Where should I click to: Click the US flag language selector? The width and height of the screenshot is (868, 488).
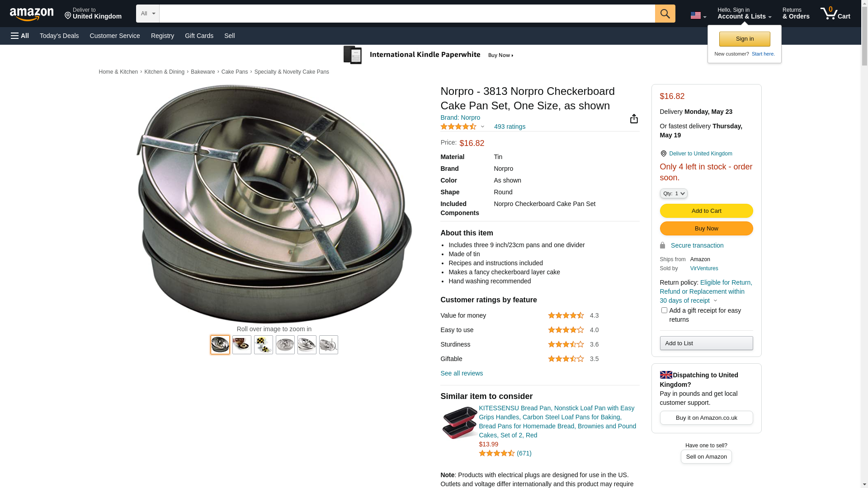coord(698,16)
